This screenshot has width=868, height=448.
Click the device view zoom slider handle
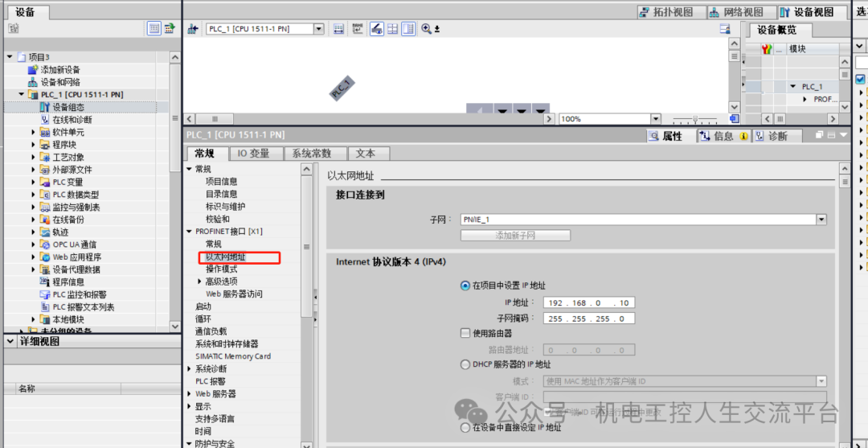coord(694,118)
